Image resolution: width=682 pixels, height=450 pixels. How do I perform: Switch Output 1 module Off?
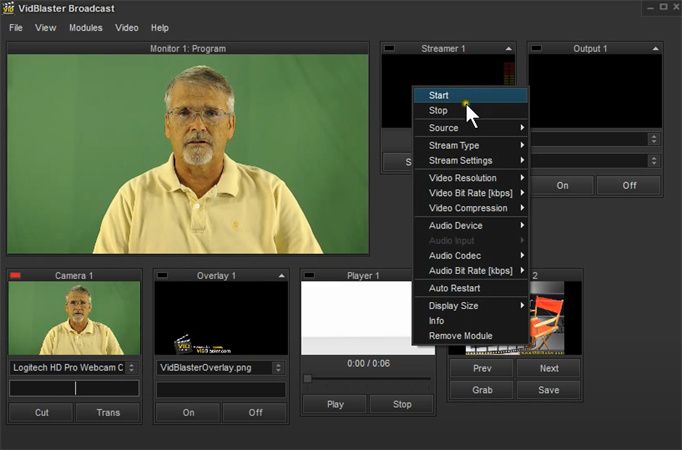tap(628, 185)
